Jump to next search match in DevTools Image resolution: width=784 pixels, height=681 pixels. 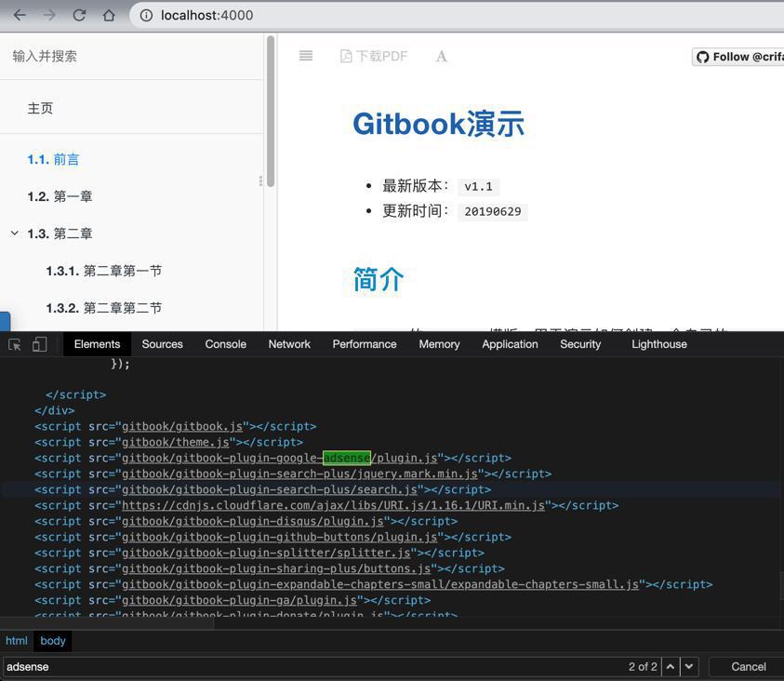tap(689, 666)
